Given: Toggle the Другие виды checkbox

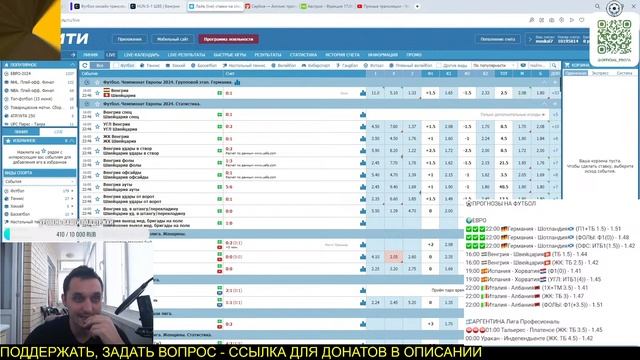Looking at the screenshot, I should (x=439, y=65).
